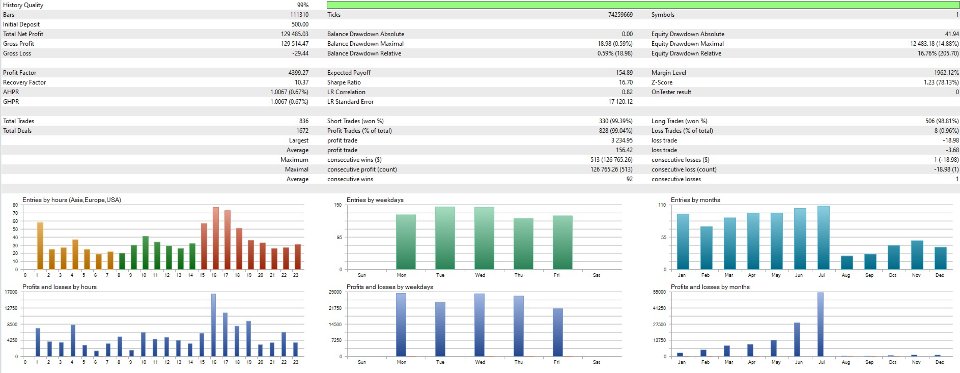The width and height of the screenshot is (960, 373).
Task: Click 'Profits and losses by hours' chart title
Action: (x=59, y=287)
